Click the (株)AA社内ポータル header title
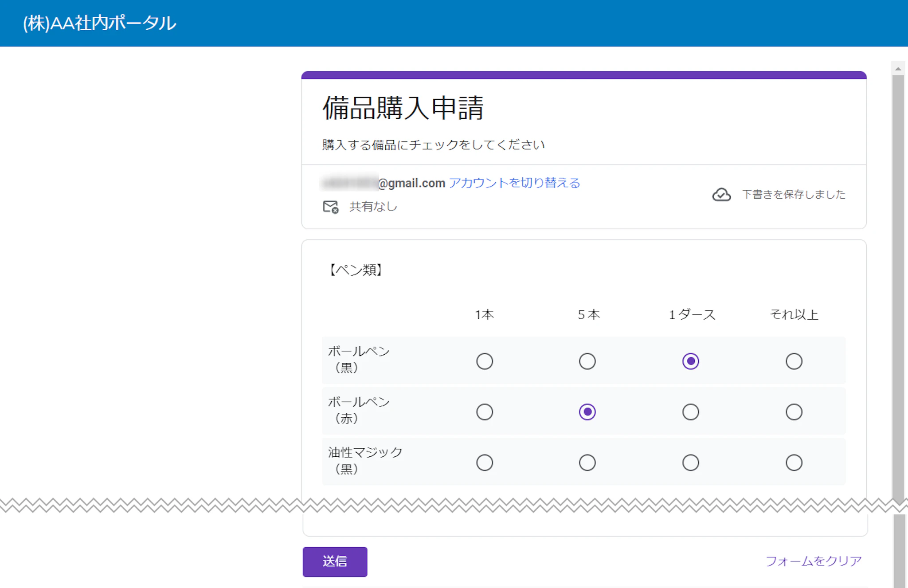 100,23
